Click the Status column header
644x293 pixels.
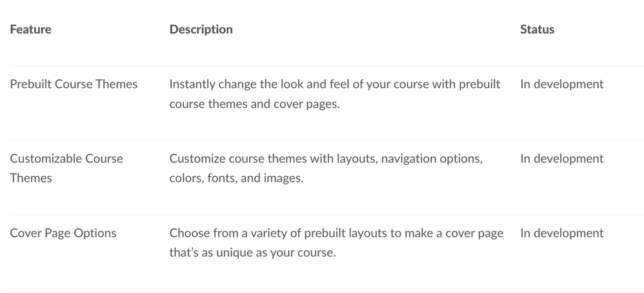tap(537, 29)
